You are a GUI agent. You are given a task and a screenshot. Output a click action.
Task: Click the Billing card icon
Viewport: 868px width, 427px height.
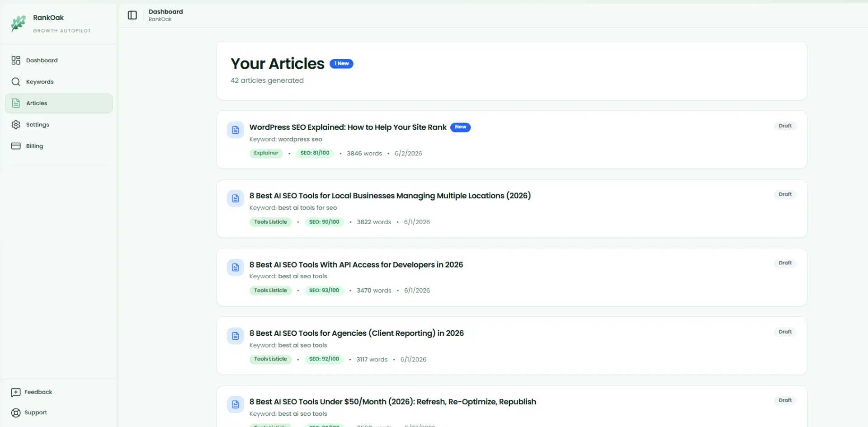click(16, 146)
